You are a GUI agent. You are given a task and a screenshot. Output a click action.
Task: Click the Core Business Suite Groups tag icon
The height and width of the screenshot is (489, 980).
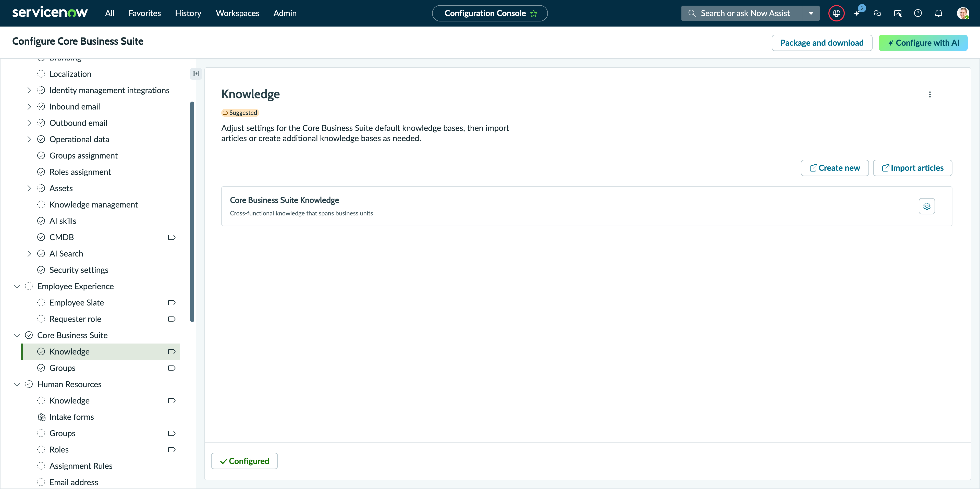171,368
